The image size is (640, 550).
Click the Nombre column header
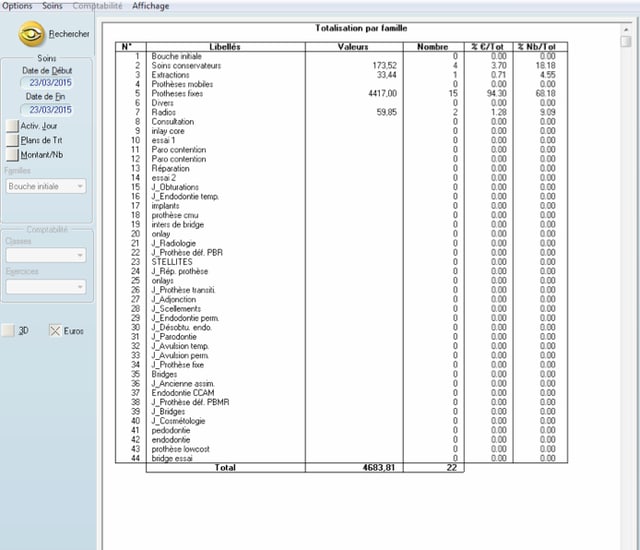coord(432,47)
